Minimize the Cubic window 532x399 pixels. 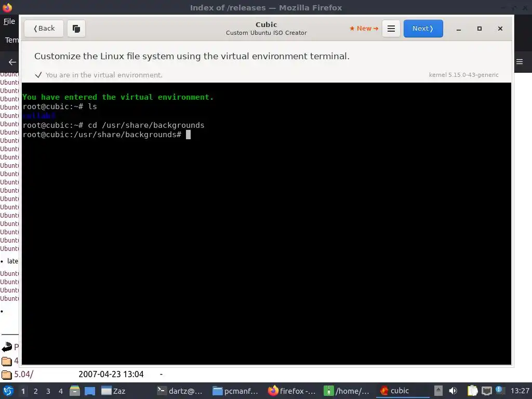[x=459, y=29]
